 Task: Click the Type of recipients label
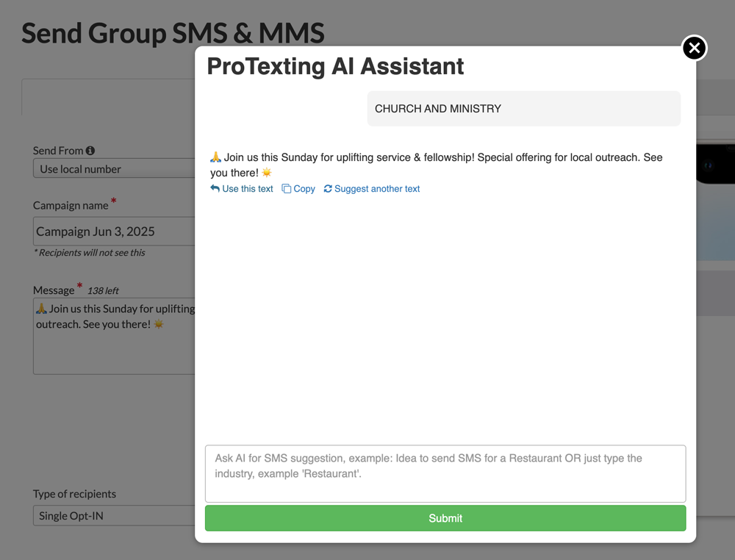74,494
